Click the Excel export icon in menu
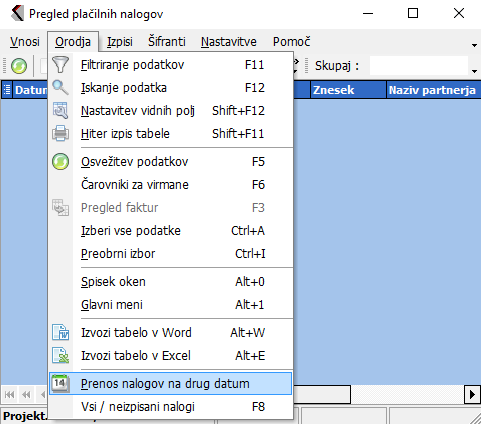The width and height of the screenshot is (481, 424). pos(60,356)
